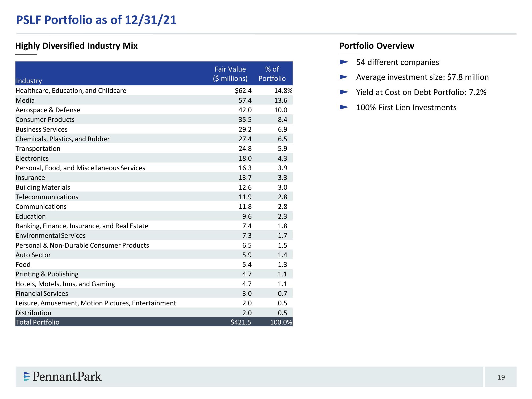The width and height of the screenshot is (532, 399).
Task: Click the $421.5 total fair value
Action: click(241, 322)
